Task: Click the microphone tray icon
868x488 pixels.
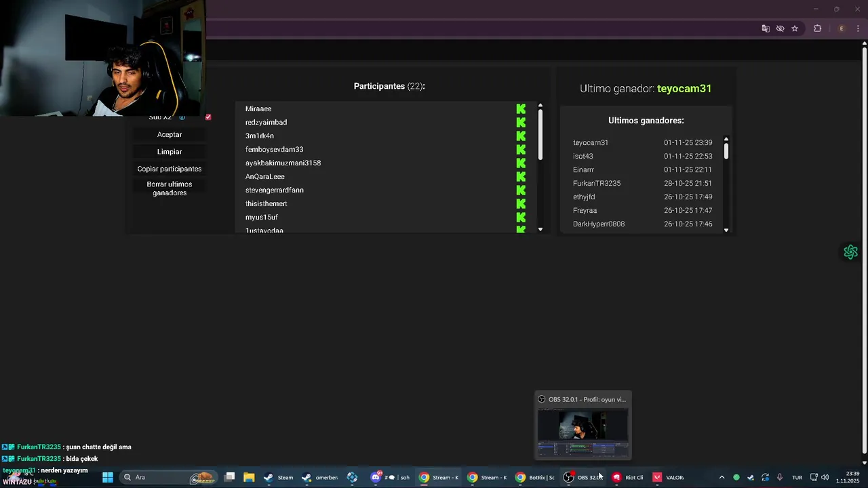Action: tap(780, 477)
